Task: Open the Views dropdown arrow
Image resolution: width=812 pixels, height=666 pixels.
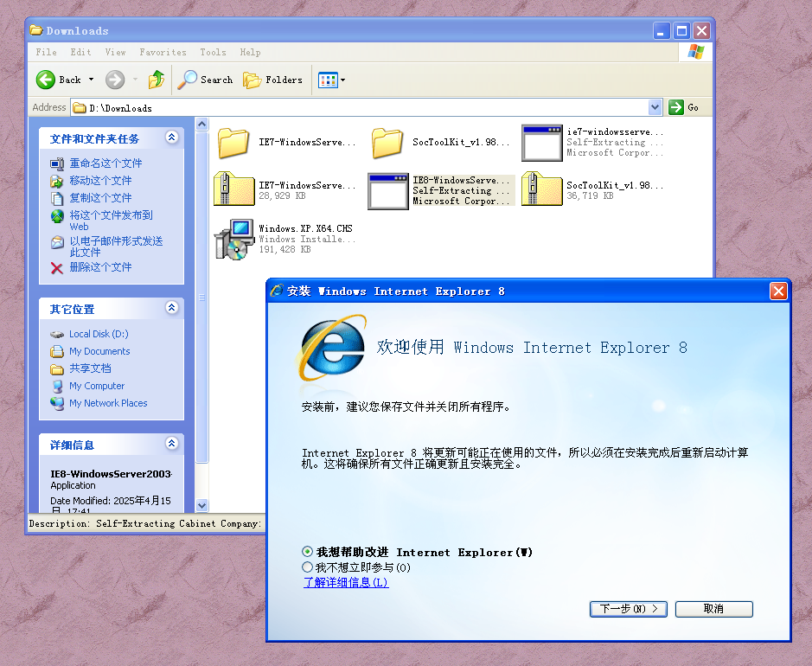Action: [x=342, y=80]
